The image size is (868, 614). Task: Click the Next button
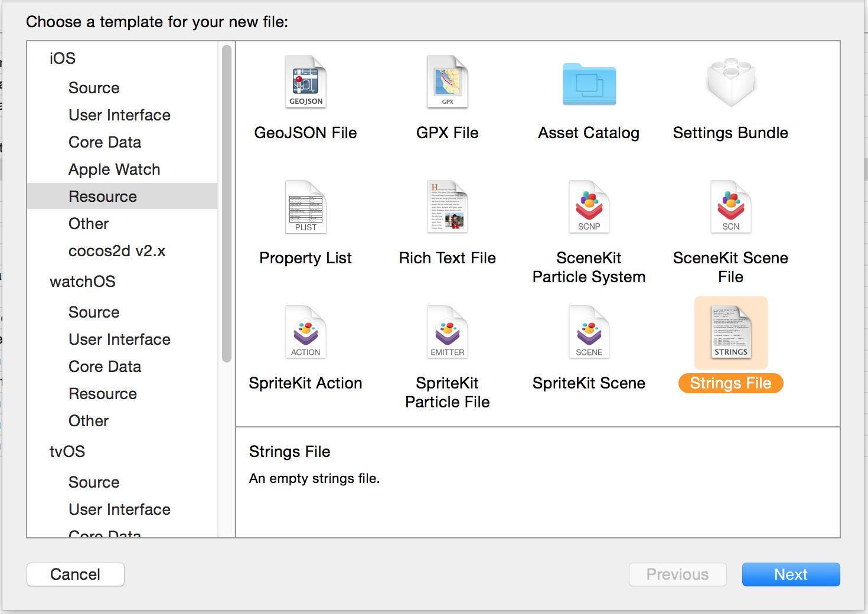click(791, 574)
